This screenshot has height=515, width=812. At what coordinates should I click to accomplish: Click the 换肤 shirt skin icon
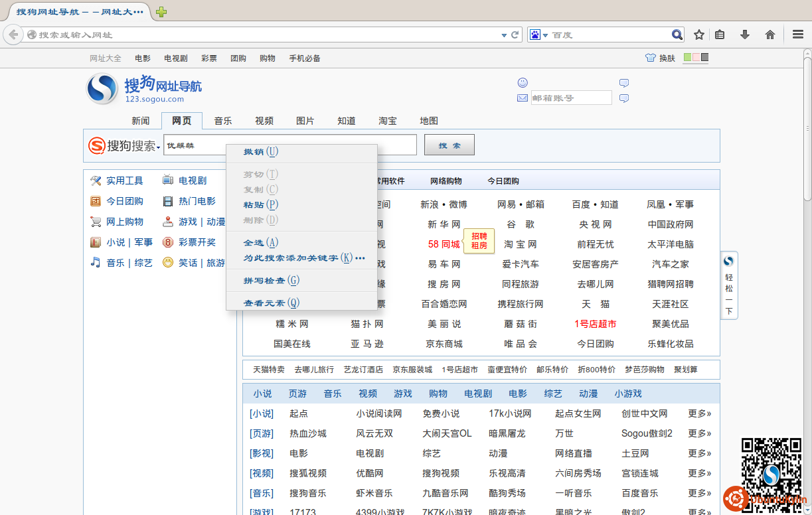pos(651,58)
